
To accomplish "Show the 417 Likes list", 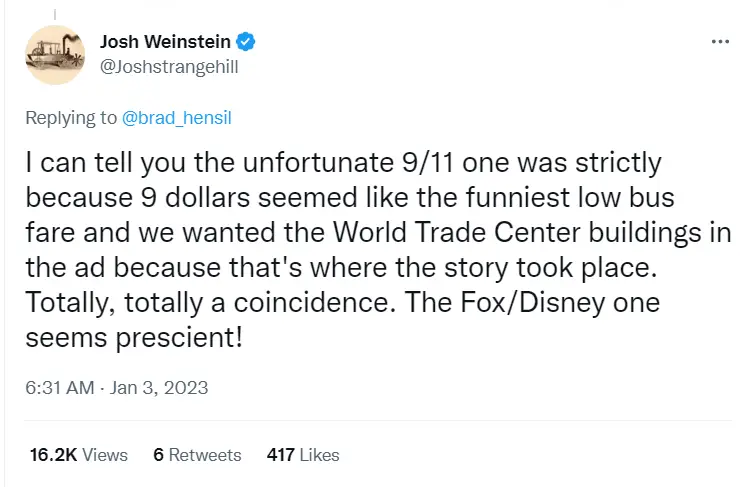I will 303,454.
